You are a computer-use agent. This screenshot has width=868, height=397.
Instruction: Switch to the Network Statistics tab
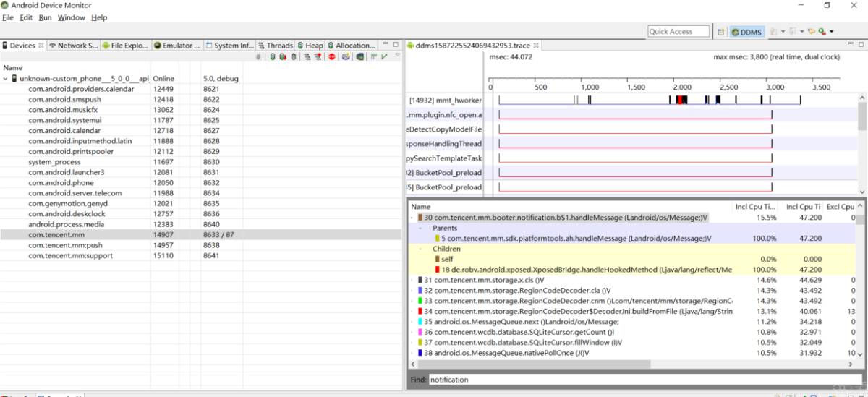click(x=73, y=45)
